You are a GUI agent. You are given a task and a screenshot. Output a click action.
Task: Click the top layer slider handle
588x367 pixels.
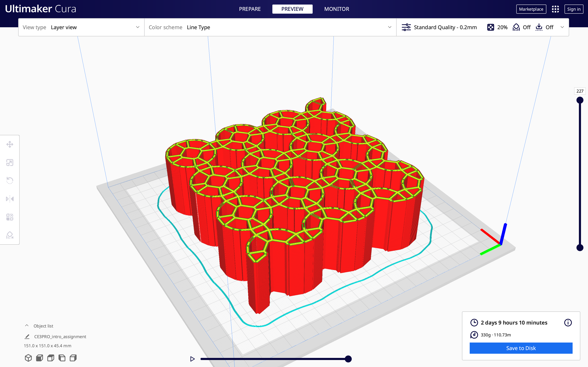pos(580,100)
